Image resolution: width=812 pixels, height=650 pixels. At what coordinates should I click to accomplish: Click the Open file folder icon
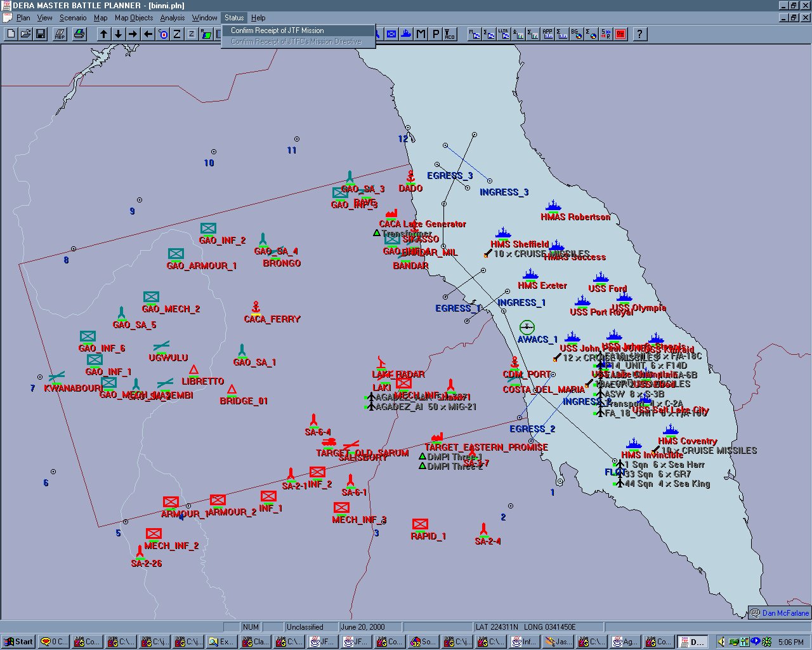(25, 34)
